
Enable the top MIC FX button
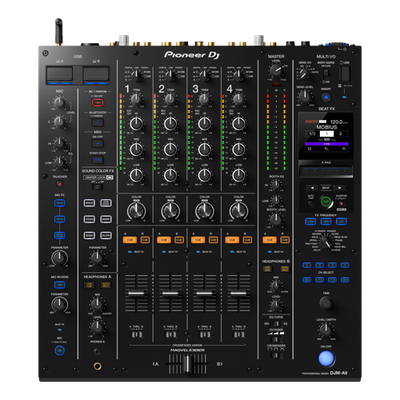pyautogui.click(x=60, y=203)
